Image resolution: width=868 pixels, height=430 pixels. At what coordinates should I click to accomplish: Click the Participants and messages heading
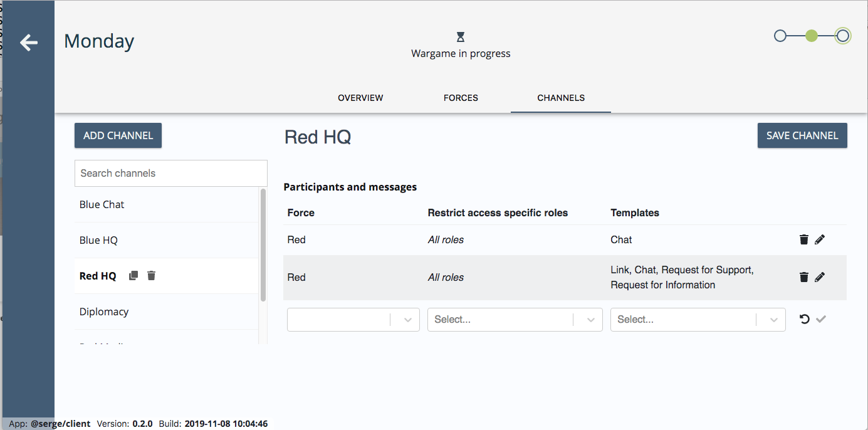tap(350, 187)
